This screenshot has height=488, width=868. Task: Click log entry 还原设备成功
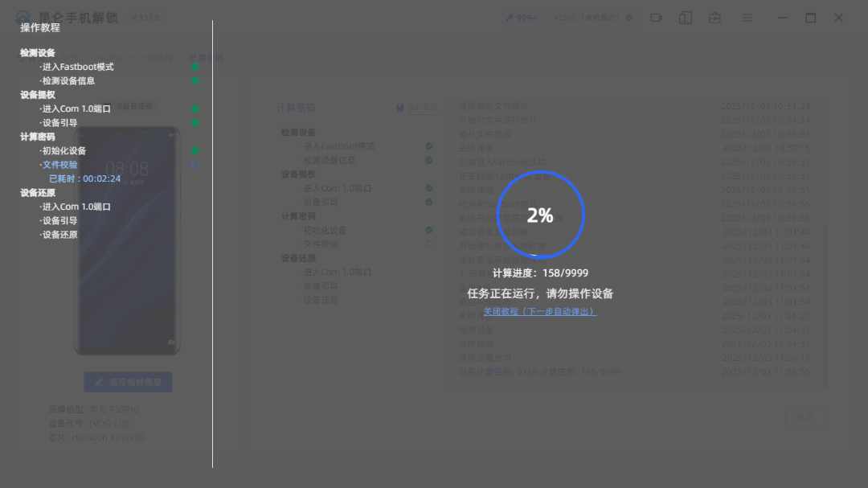pyautogui.click(x=485, y=358)
